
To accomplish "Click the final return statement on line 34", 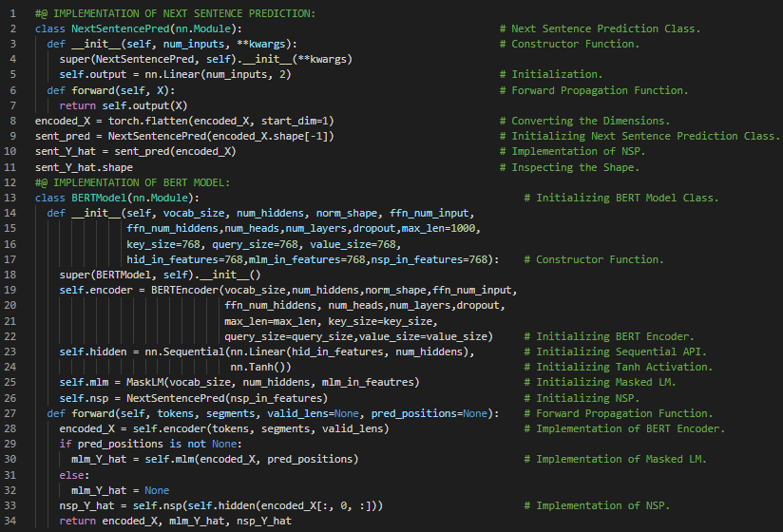I will click(175, 521).
